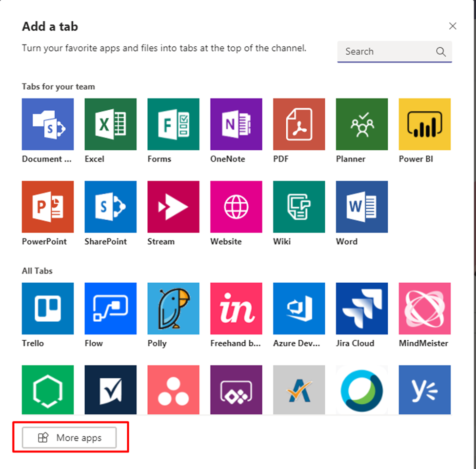Screen dimensions: 476x469
Task: Click the Website label text
Action: [226, 241]
